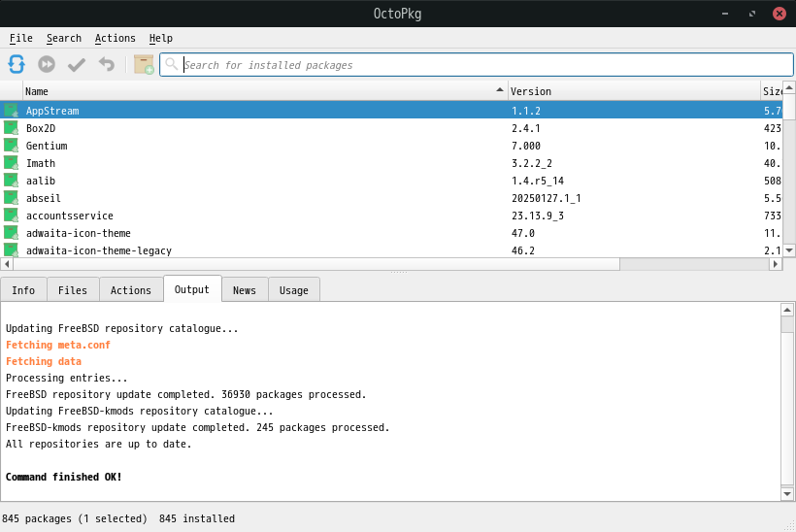The width and height of the screenshot is (796, 532).
Task: Sort packages by Size column header
Action: tap(772, 91)
